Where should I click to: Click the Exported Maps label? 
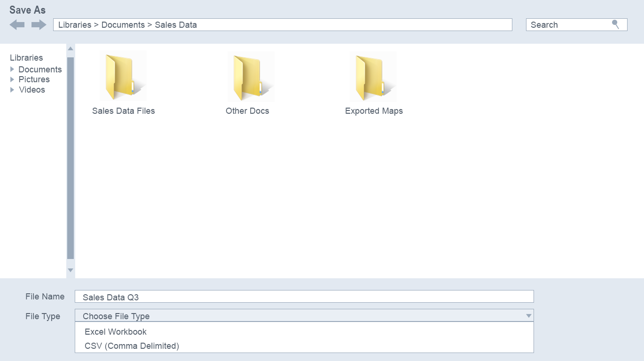click(374, 111)
